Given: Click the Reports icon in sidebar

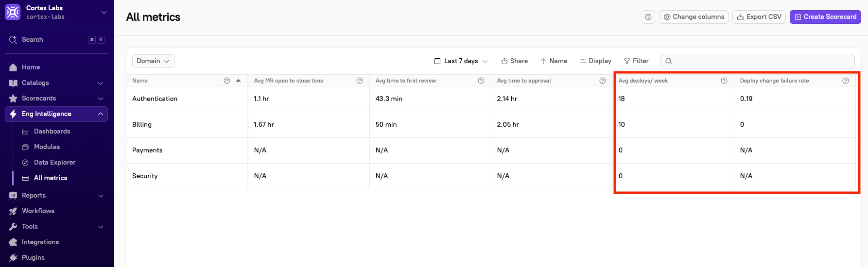Looking at the screenshot, I should (x=13, y=196).
